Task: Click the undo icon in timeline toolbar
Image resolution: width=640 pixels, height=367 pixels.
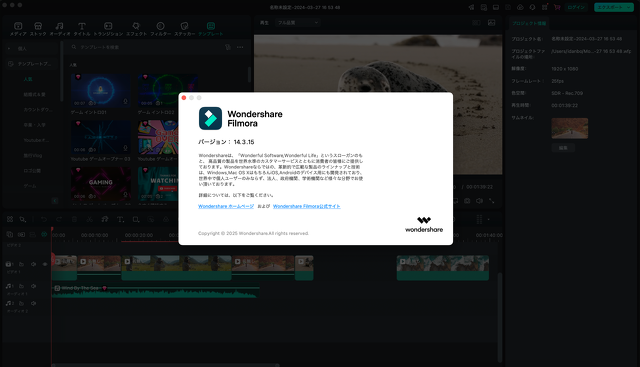Action: [x=44, y=220]
